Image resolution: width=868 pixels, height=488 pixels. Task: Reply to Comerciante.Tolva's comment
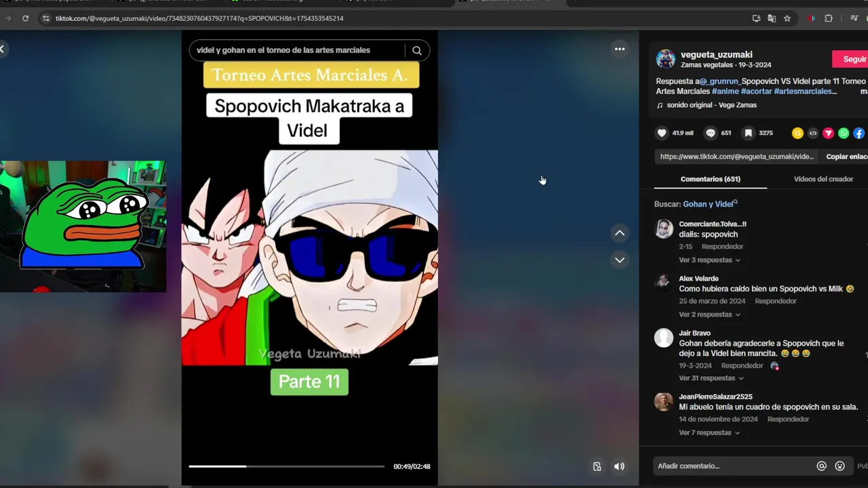click(722, 247)
